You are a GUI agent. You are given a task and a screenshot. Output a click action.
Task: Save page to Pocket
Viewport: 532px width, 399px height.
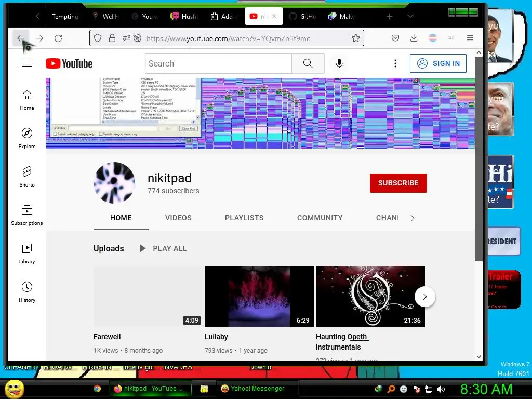[x=395, y=38]
